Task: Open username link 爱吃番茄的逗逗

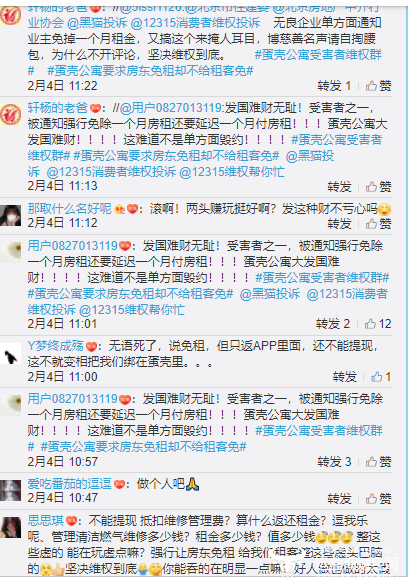Action: 69,484
